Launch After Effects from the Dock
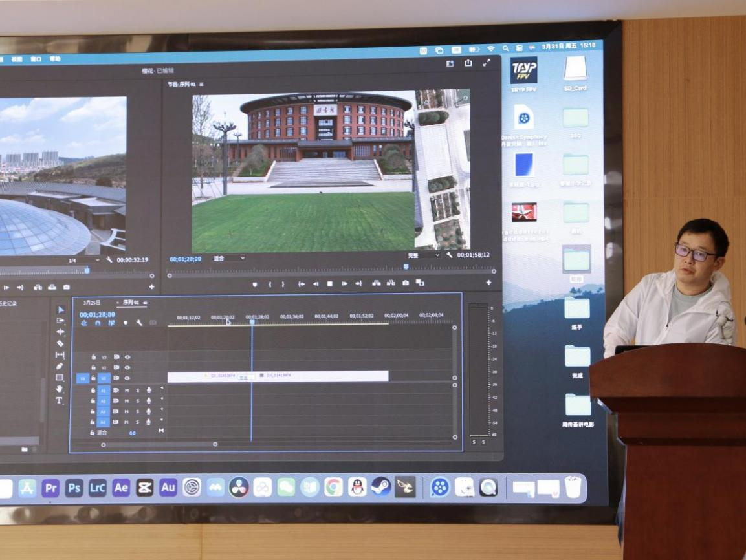 point(121,488)
